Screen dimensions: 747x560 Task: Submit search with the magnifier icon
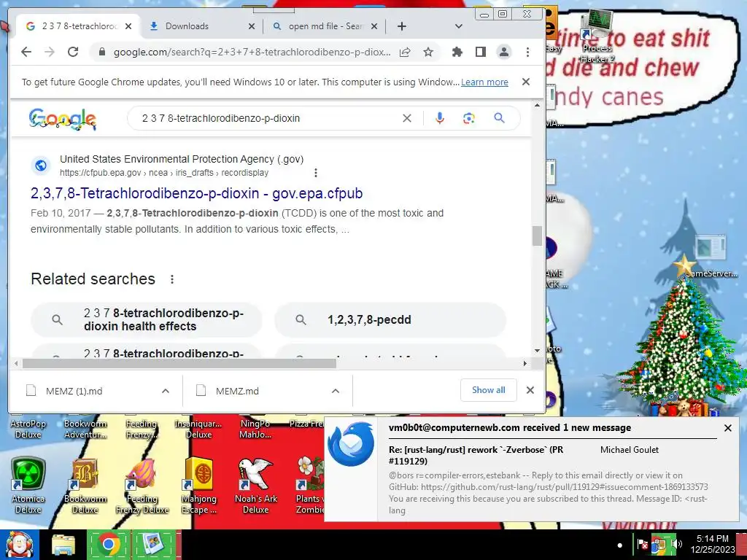[x=499, y=117]
